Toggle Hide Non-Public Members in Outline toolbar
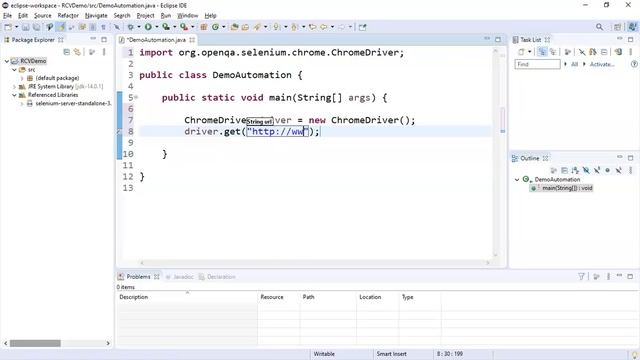The height and width of the screenshot is (360, 640). 608,170
